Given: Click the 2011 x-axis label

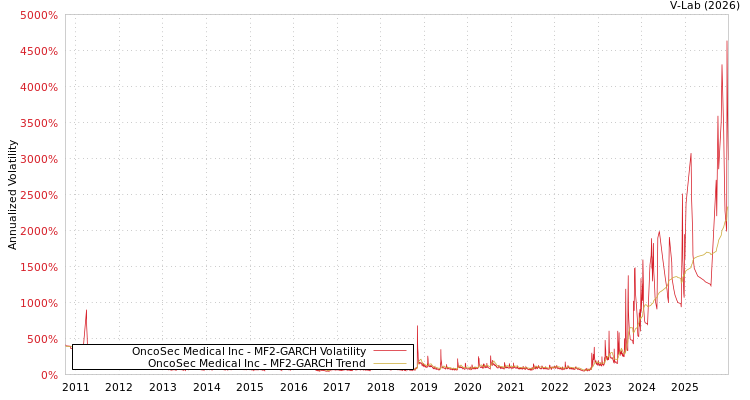Looking at the screenshot, I should tap(76, 387).
